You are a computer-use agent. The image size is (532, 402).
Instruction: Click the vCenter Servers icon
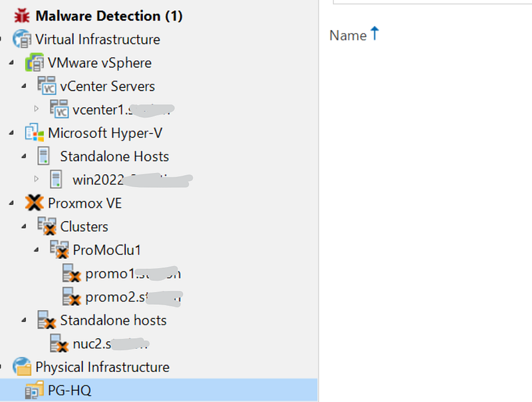[x=47, y=87]
